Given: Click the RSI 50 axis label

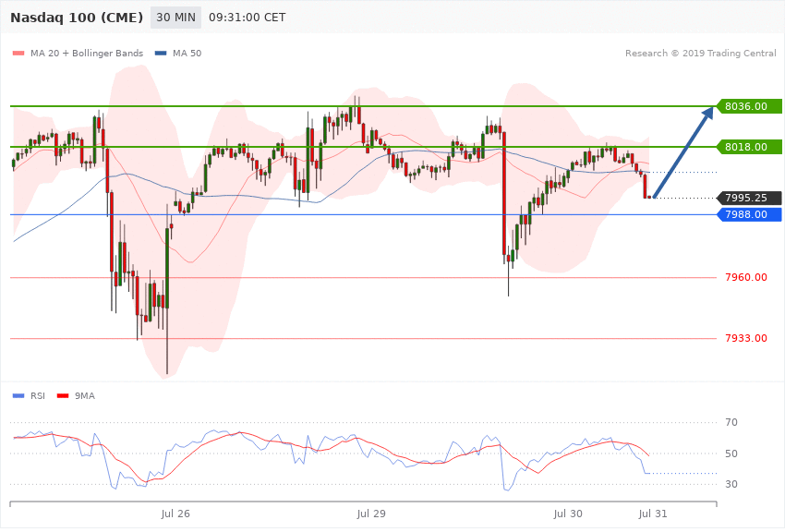Looking at the screenshot, I should click(731, 453).
